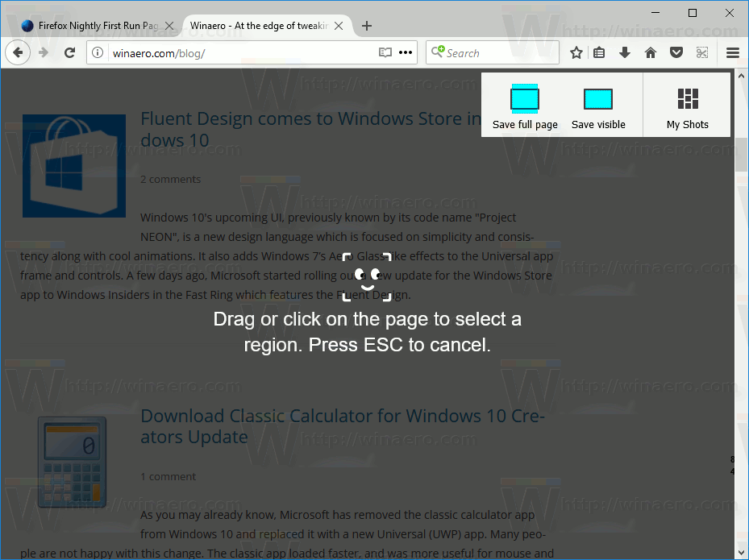Reload the current page
Screen dimensions: 749x560
[x=69, y=52]
